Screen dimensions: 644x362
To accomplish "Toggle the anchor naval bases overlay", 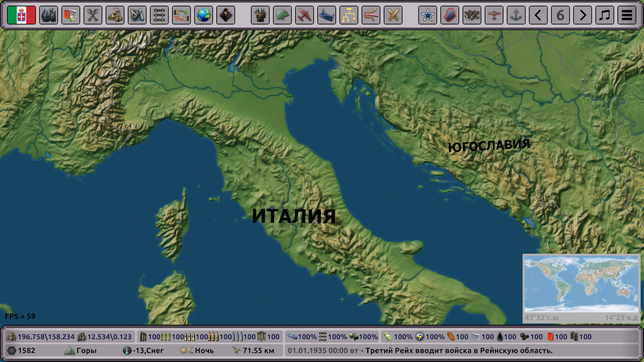I will pyautogui.click(x=516, y=15).
